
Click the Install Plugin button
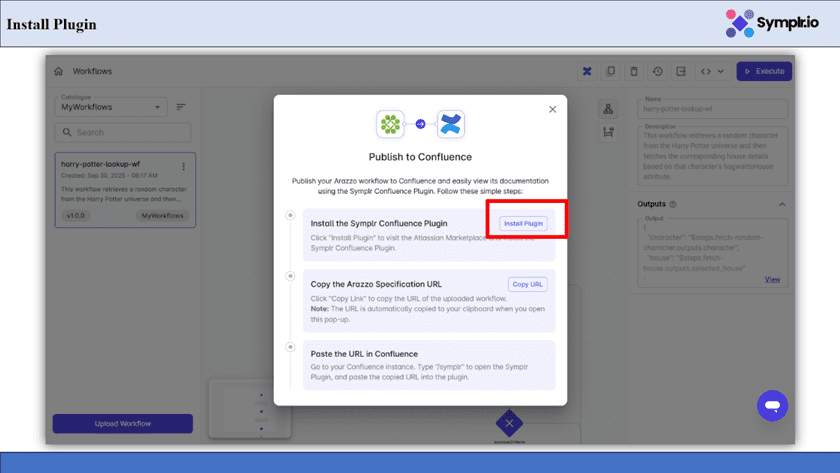(523, 223)
